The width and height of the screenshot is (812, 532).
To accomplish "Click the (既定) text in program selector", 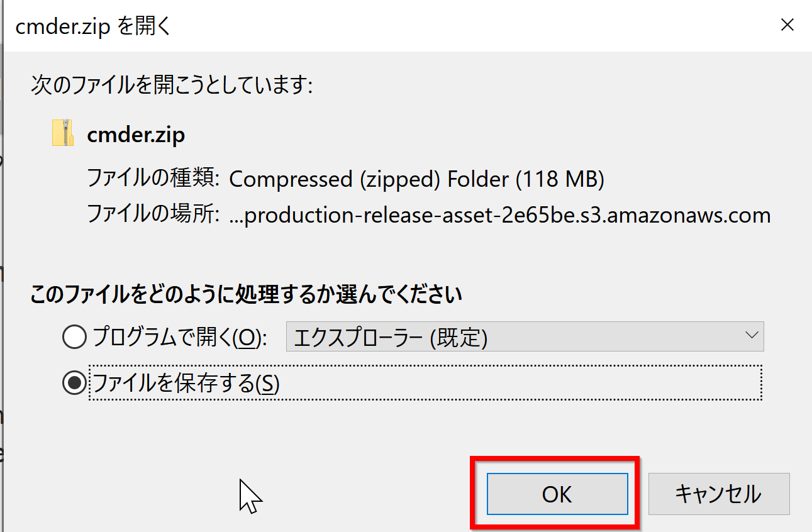I will tap(459, 338).
